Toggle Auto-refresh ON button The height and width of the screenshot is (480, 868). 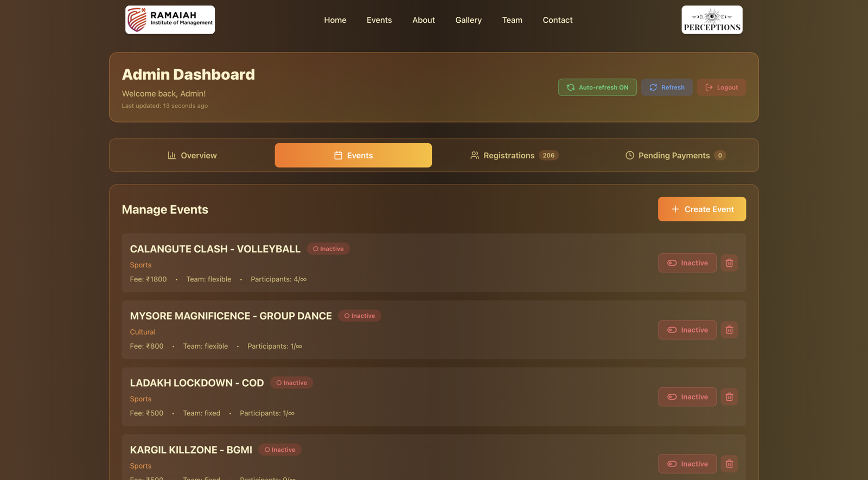(597, 87)
